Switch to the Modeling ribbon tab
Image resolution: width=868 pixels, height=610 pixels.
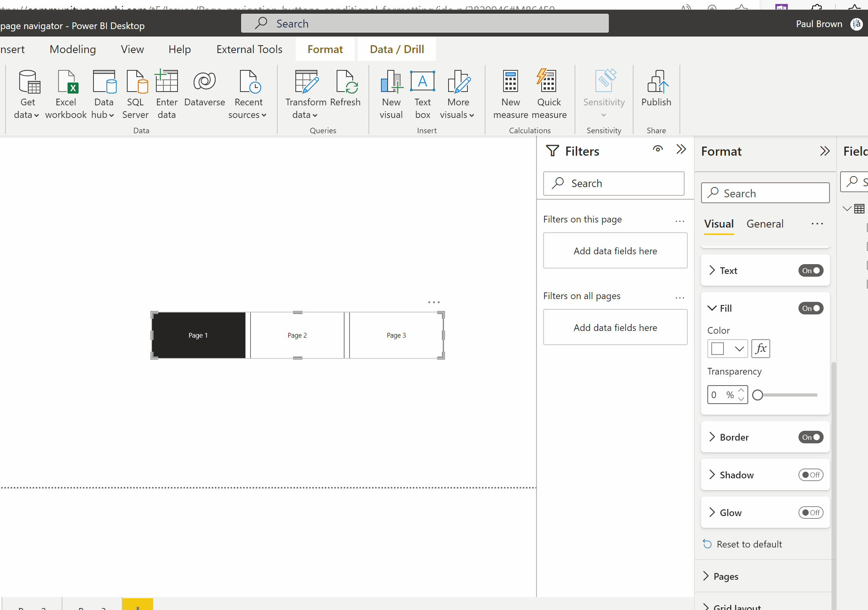pyautogui.click(x=73, y=49)
